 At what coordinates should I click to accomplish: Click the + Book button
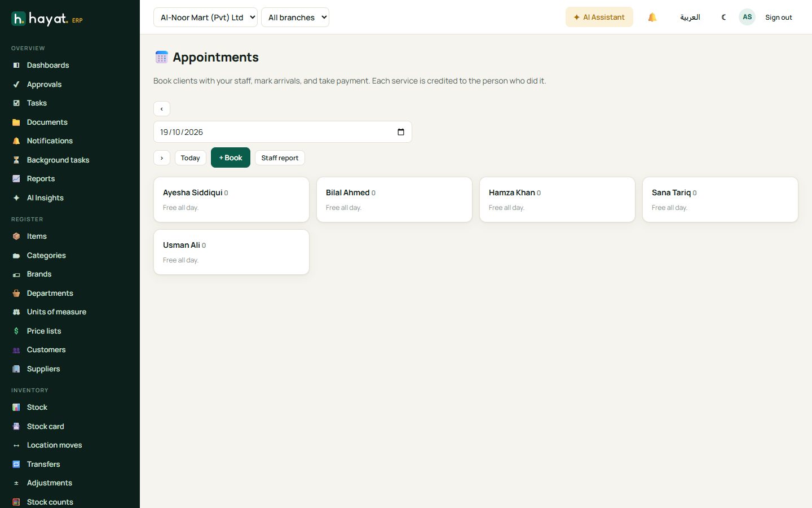click(231, 157)
